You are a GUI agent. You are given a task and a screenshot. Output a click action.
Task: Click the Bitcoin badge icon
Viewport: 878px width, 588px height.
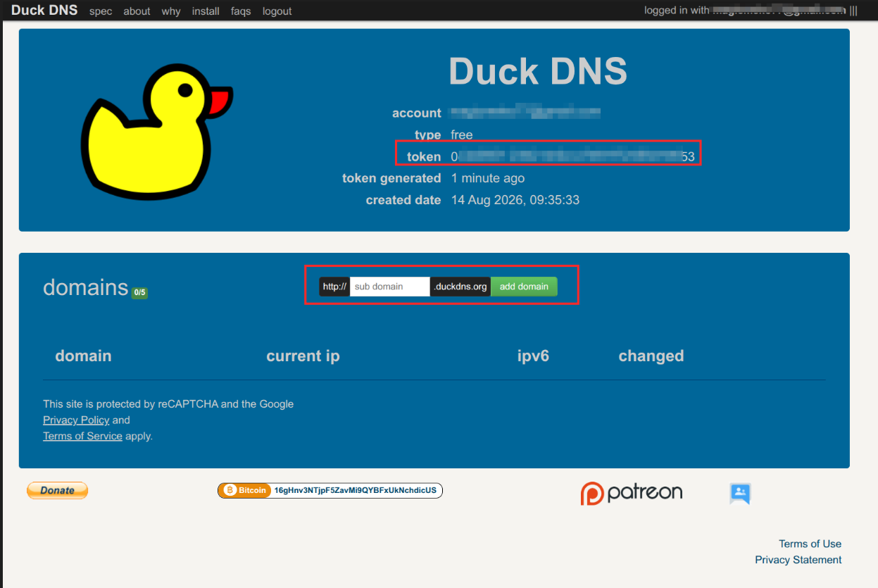coord(245,490)
